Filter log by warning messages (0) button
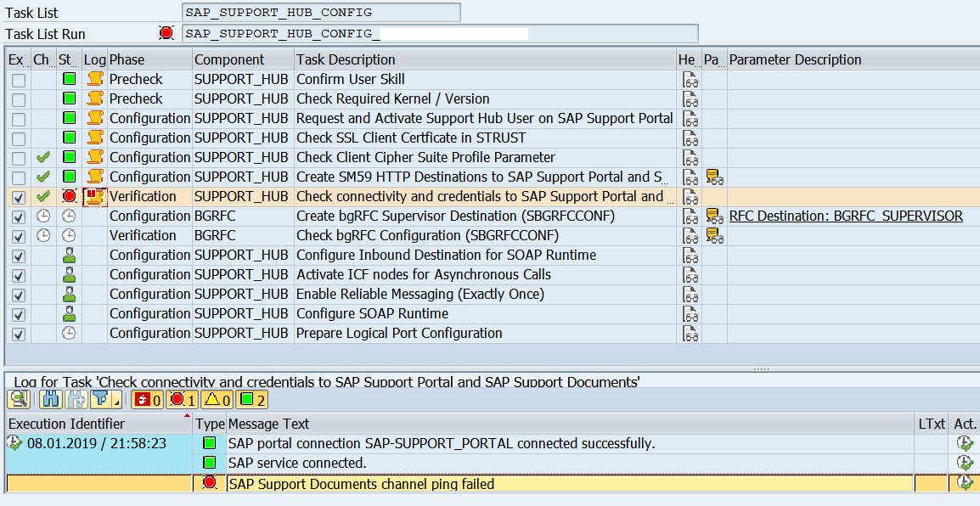 click(217, 400)
